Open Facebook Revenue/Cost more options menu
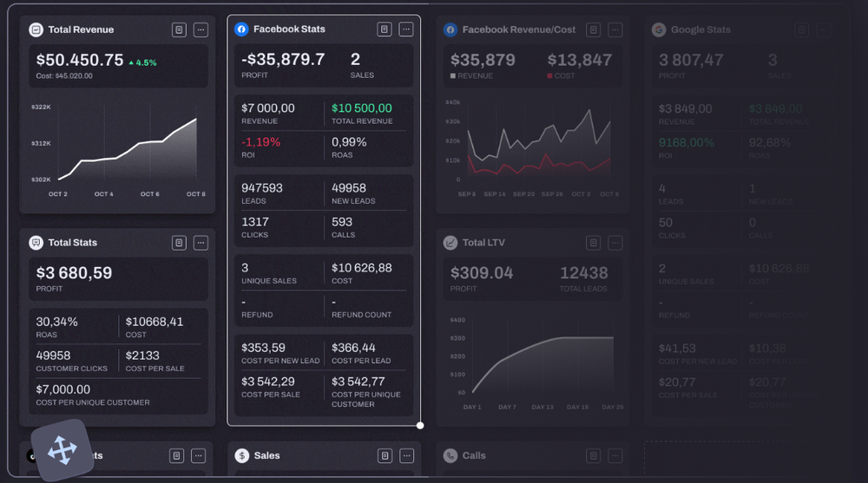868x483 pixels. [x=615, y=29]
